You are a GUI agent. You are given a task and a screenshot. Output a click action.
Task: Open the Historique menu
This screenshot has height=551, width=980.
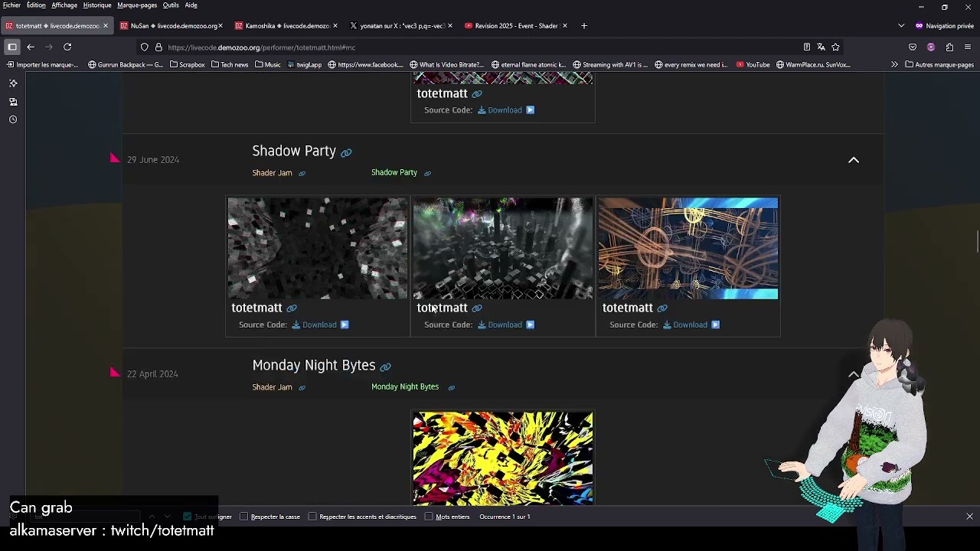[x=97, y=5]
